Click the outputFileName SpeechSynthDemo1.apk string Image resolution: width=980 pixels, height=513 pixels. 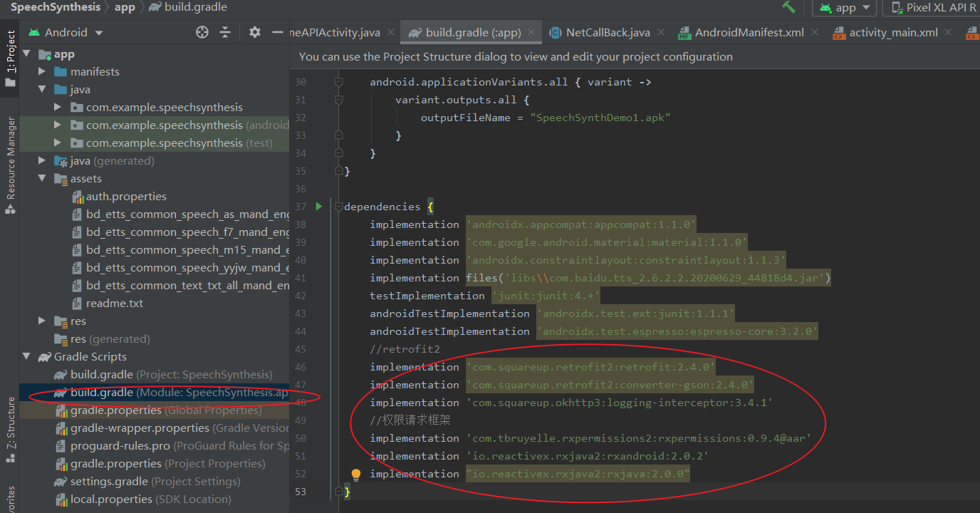[x=600, y=118]
